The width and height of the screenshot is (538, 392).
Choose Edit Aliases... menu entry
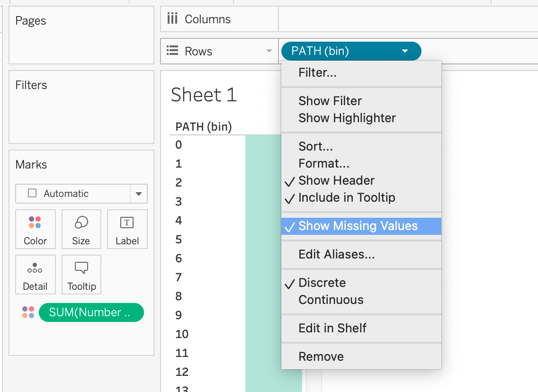[336, 255]
